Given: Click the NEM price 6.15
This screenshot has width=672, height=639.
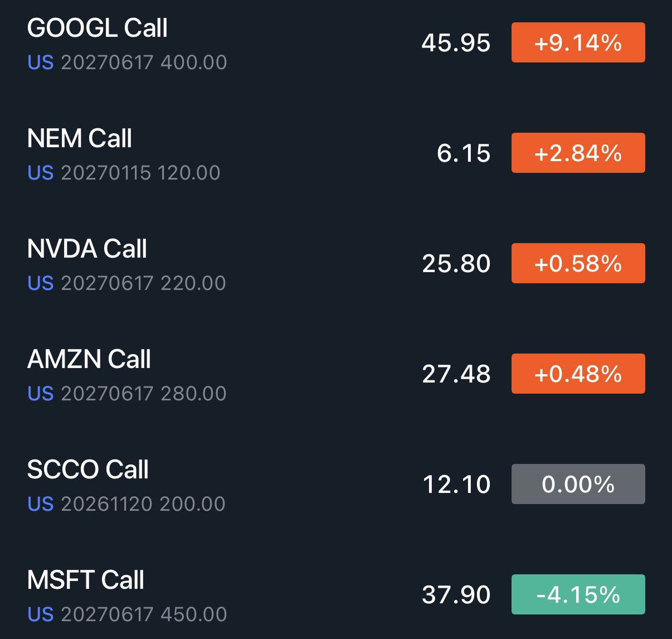Looking at the screenshot, I should coord(464,153).
